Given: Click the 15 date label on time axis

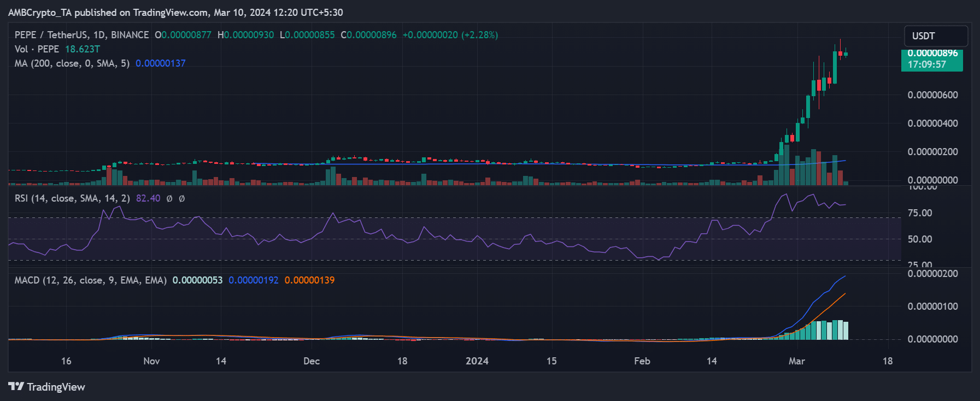Looking at the screenshot, I should [x=551, y=361].
